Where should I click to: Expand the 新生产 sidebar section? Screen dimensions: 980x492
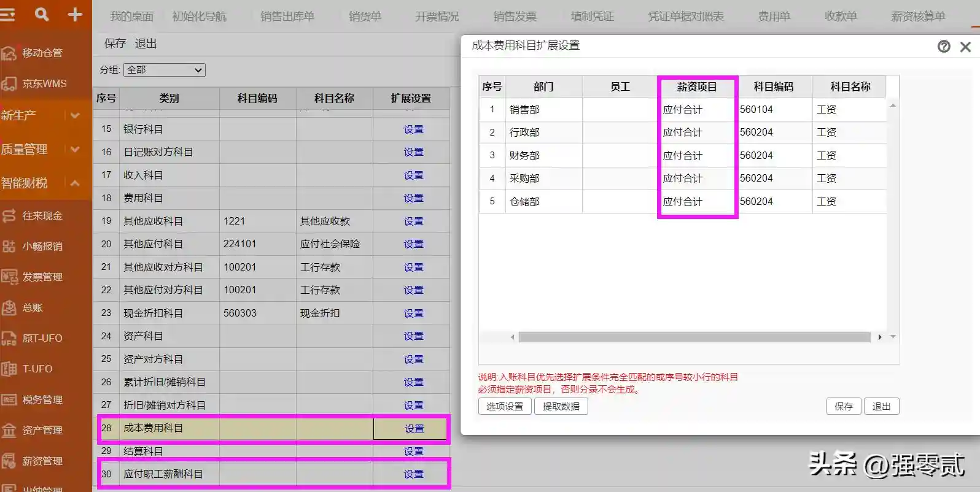pos(75,115)
